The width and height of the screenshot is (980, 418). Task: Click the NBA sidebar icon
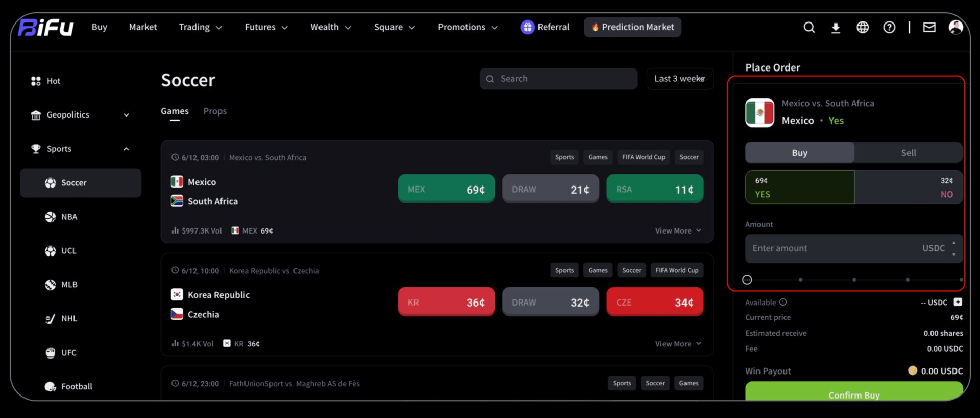coord(50,217)
